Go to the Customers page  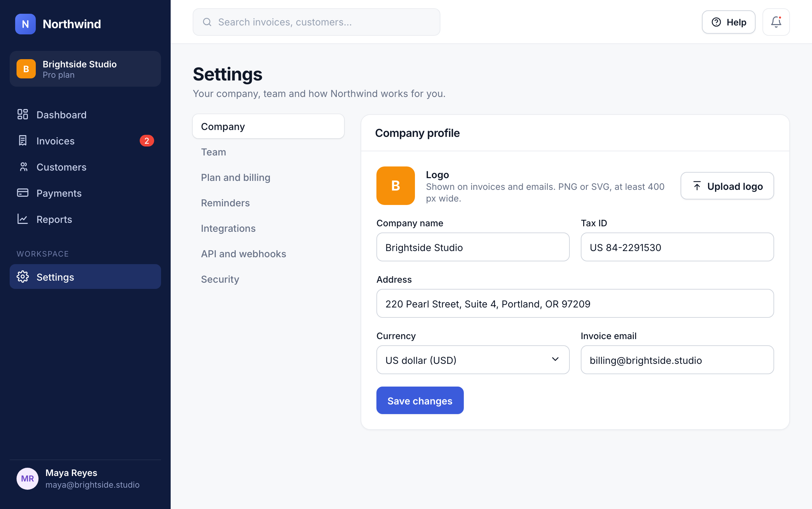click(85, 167)
